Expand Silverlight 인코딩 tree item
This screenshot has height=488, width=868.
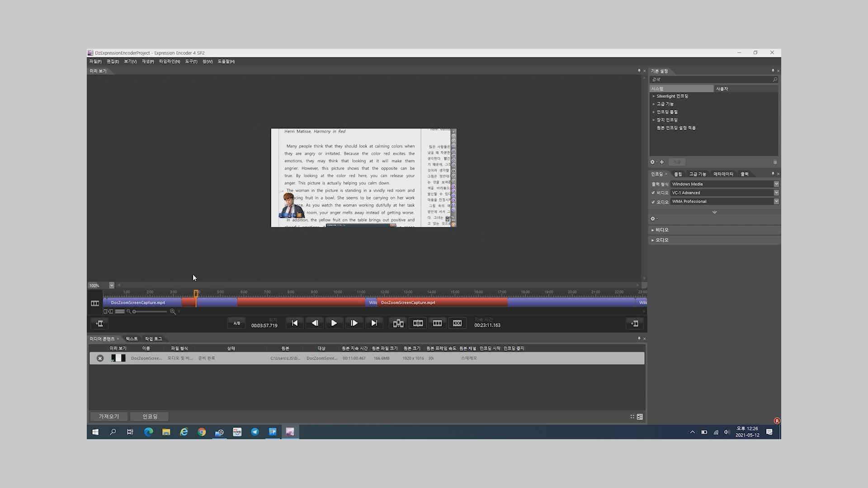(654, 96)
